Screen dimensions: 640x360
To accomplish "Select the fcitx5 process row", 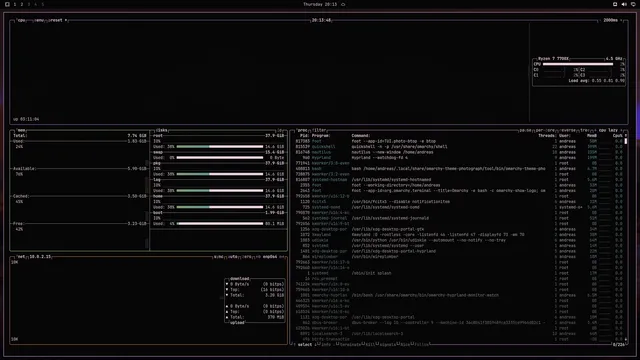I will tap(459, 202).
